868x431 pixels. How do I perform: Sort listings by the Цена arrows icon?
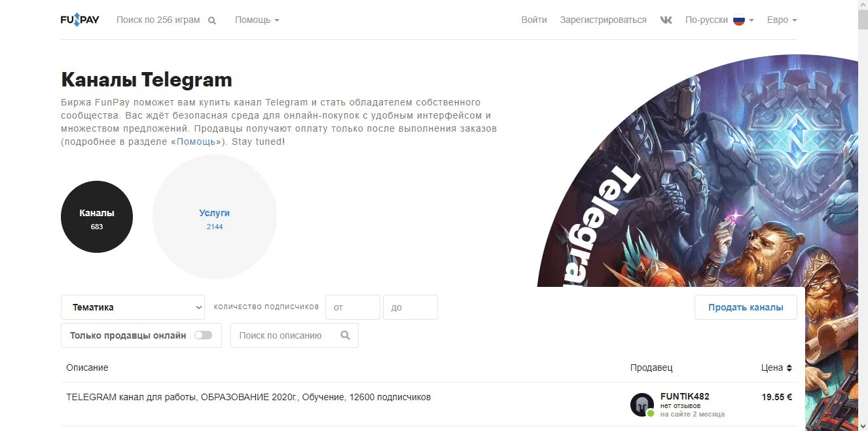(789, 368)
